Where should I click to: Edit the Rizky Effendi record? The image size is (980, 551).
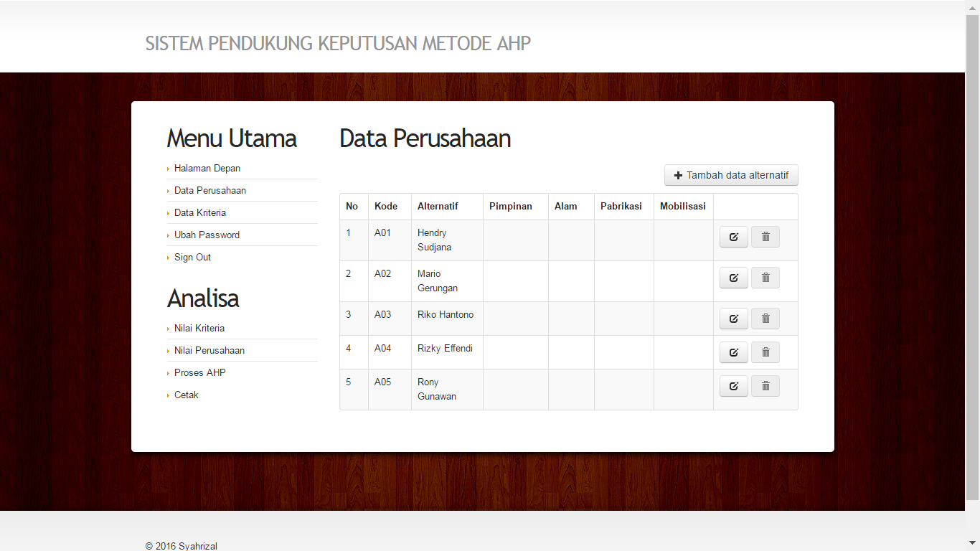(733, 352)
